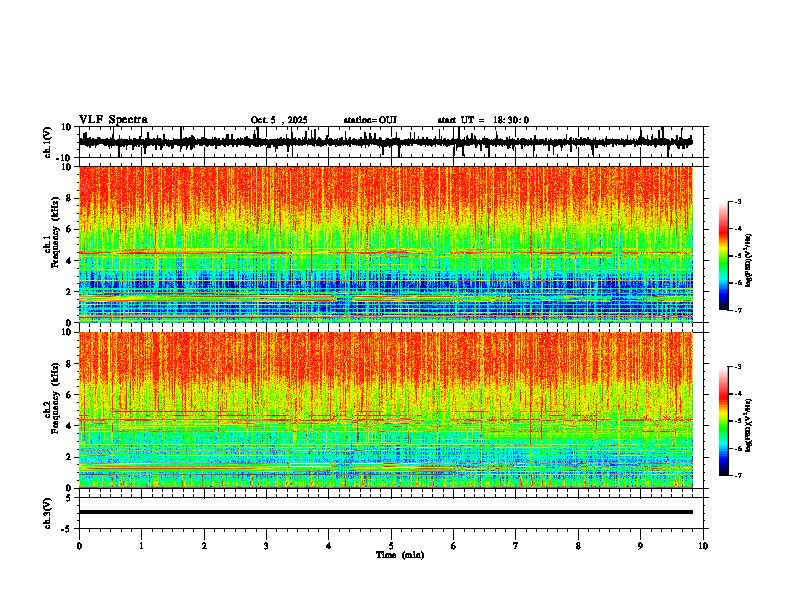Click the ch.1 waveform trace panel at top

point(393,142)
